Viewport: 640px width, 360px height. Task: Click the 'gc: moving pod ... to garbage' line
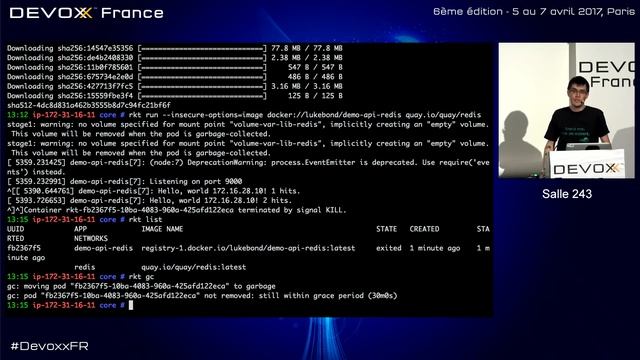click(x=141, y=287)
